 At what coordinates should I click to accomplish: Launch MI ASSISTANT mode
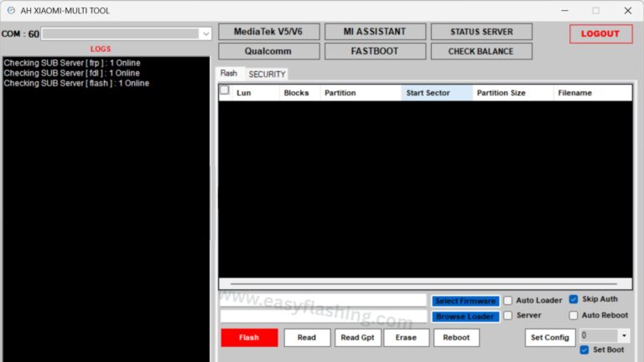pos(374,32)
